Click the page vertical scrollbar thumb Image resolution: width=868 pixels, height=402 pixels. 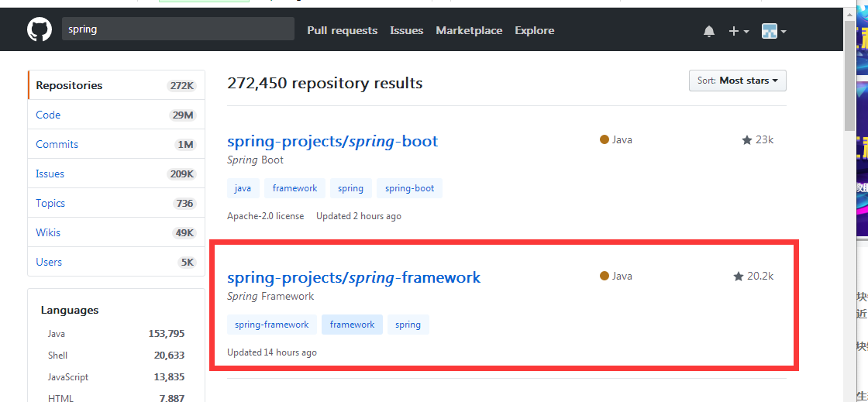(x=849, y=75)
